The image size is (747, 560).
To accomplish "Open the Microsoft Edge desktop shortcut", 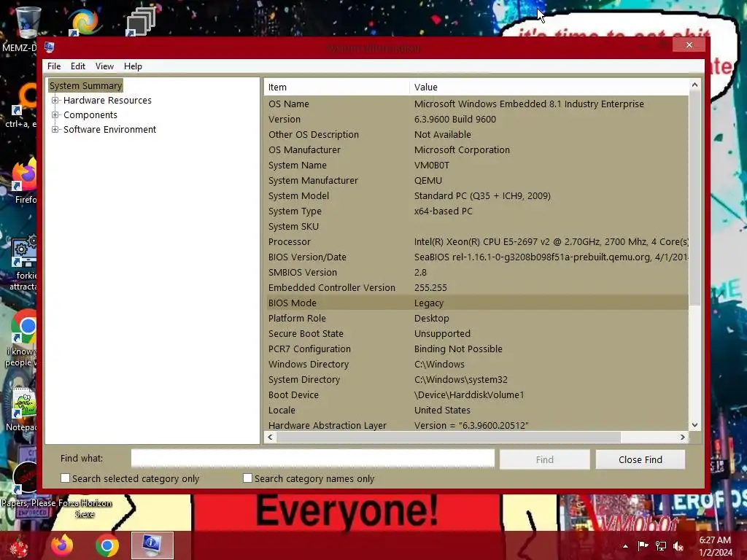I will pos(84,22).
